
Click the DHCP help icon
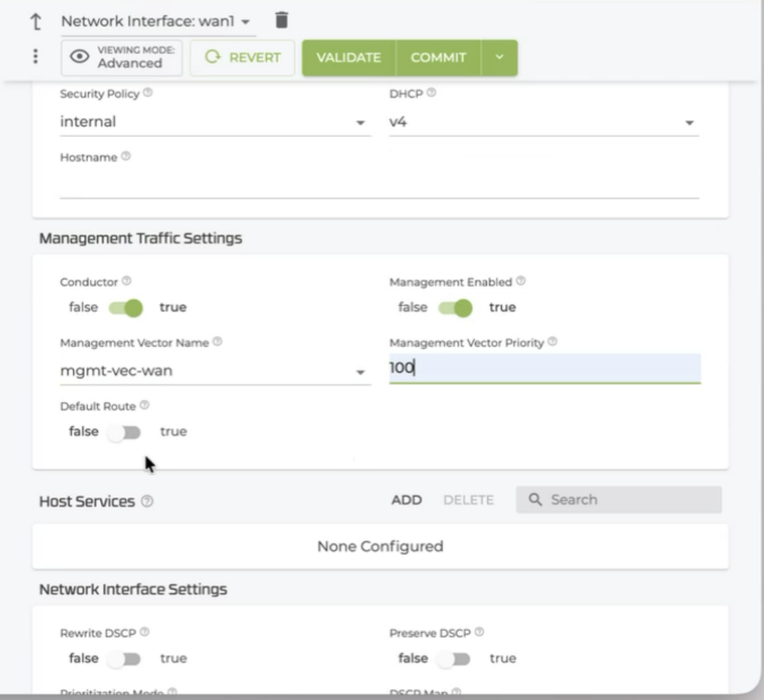[431, 92]
